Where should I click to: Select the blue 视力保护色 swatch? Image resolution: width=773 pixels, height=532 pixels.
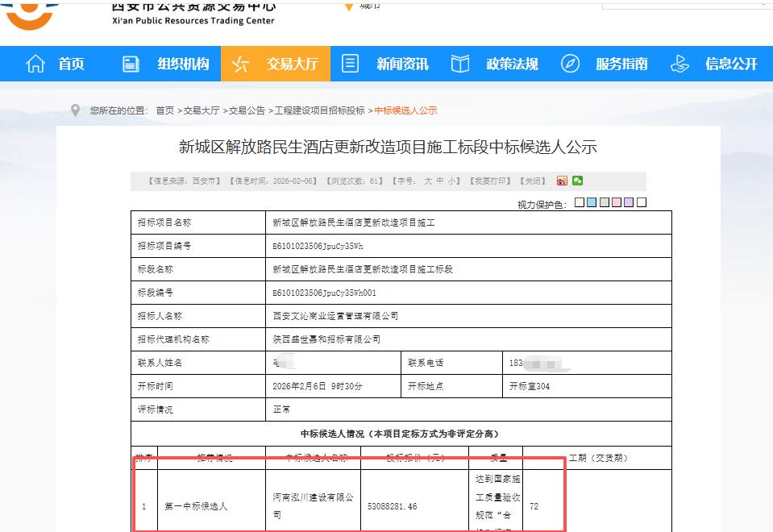pyautogui.click(x=592, y=202)
